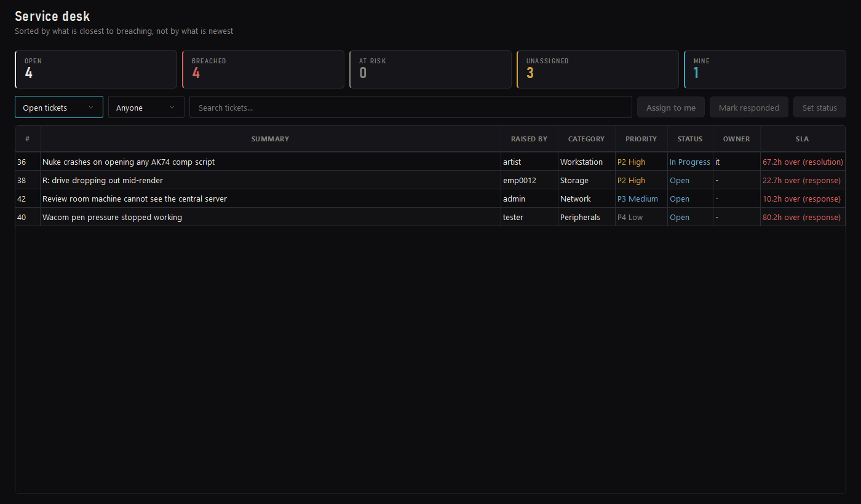Image resolution: width=861 pixels, height=504 pixels.
Task: Select the R: drive dropping out ticket
Action: tap(430, 180)
